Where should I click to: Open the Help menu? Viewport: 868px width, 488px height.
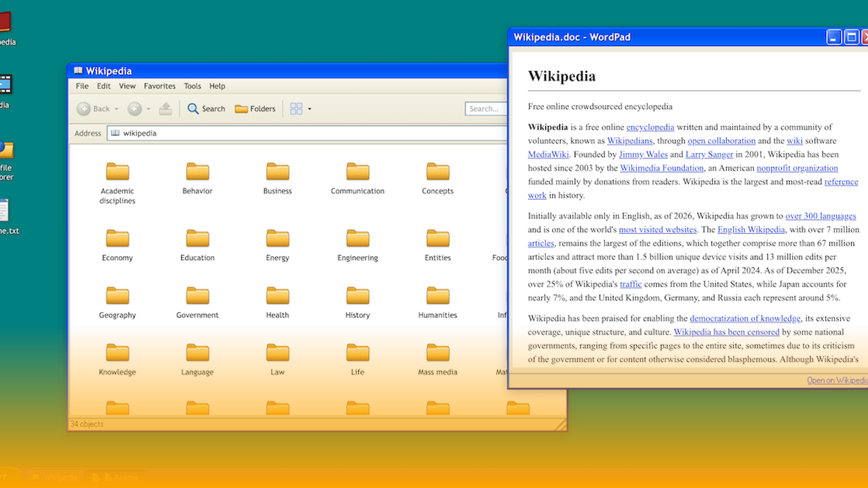coord(217,86)
